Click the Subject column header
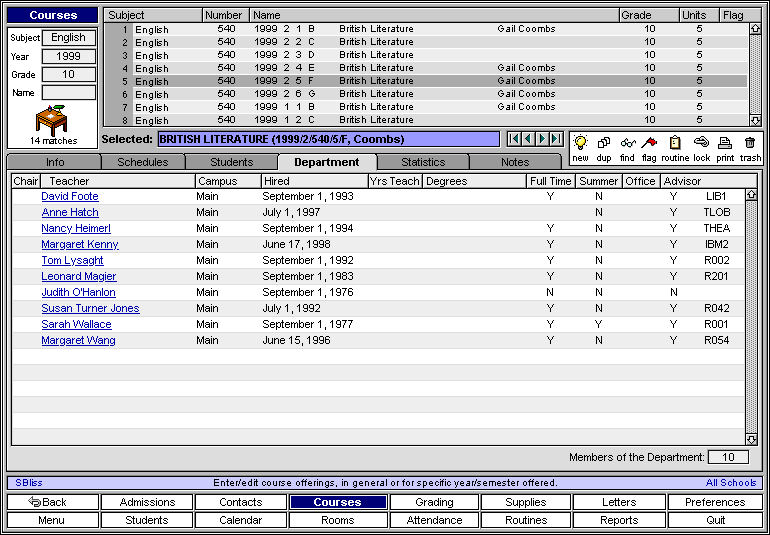This screenshot has height=535, width=770. click(x=153, y=15)
